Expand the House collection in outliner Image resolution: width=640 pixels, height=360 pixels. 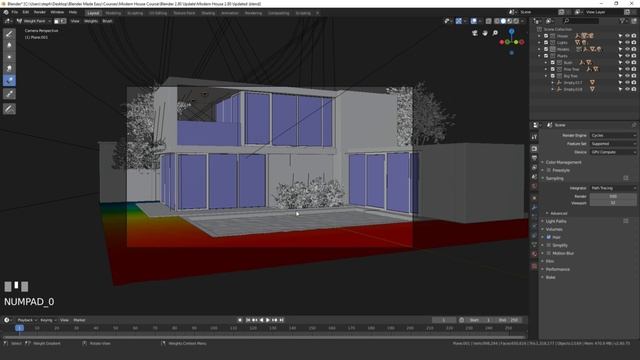[x=540, y=36]
